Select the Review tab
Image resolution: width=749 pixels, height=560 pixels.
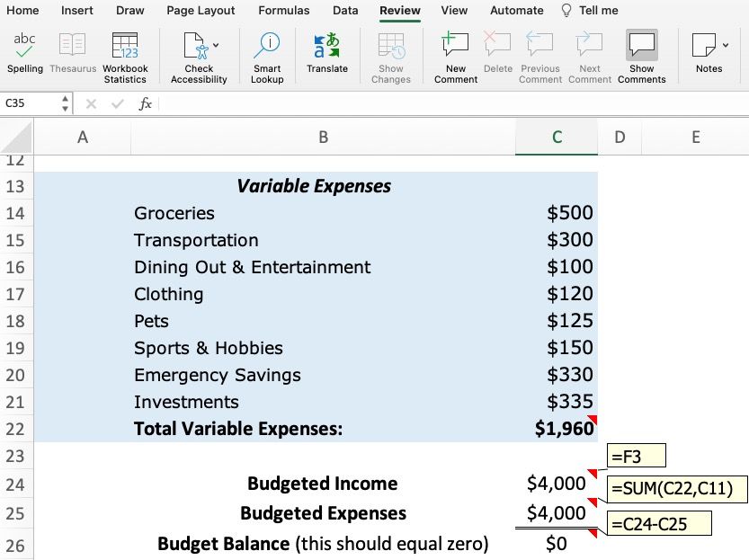[x=400, y=11]
